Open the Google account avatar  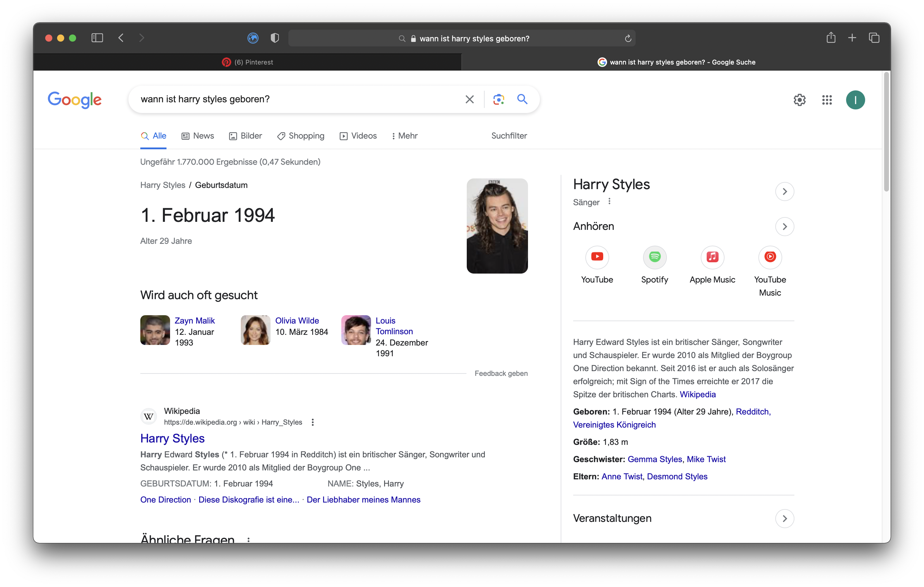855,100
